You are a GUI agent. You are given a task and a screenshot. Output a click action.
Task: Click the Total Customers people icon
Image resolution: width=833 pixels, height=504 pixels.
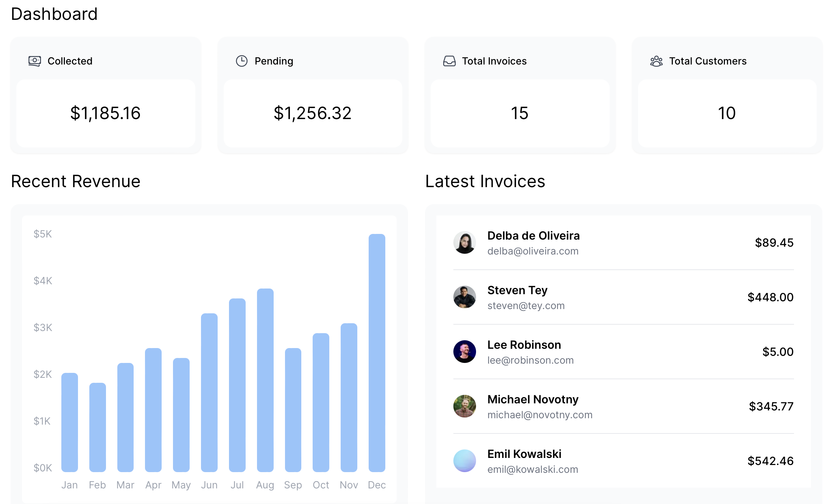[x=656, y=61]
